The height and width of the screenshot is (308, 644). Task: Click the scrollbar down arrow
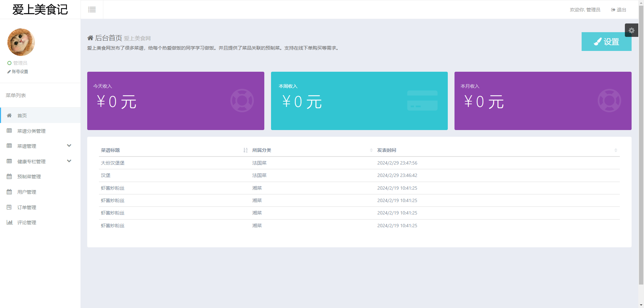(641, 305)
